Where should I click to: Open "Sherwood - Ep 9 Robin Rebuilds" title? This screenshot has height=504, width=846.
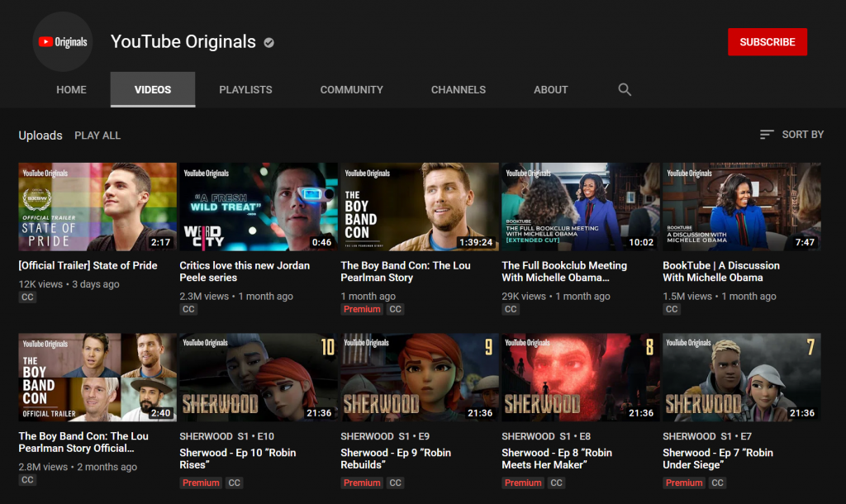396,459
